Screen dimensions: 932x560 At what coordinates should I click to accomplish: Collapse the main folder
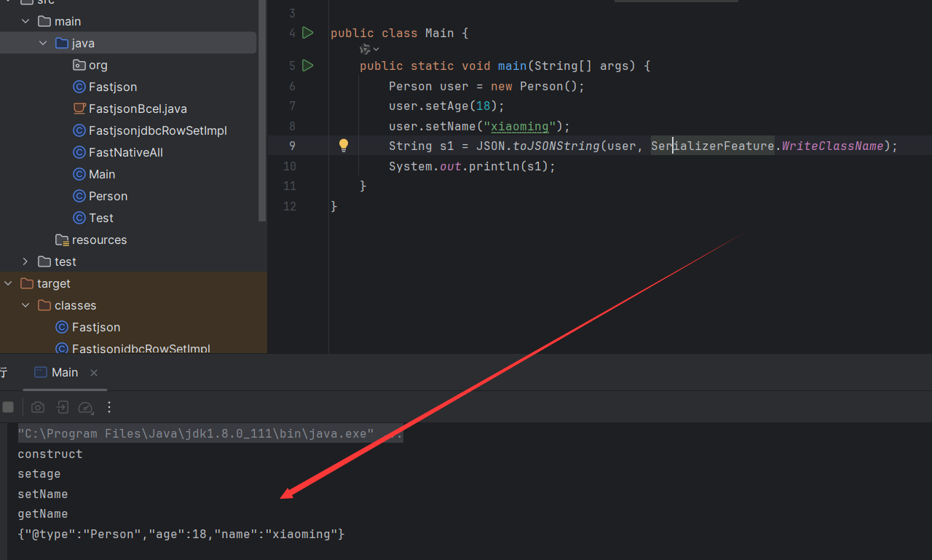pos(25,21)
